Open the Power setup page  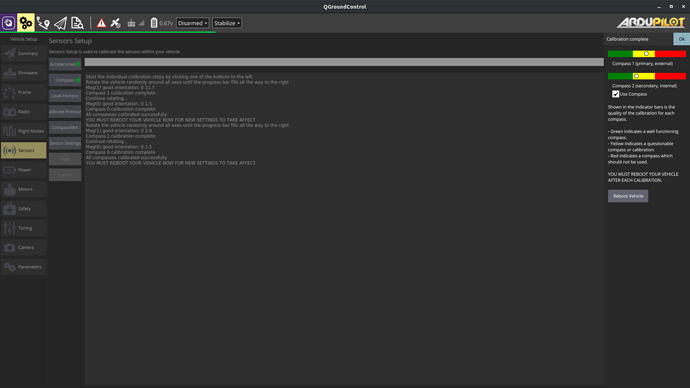[x=23, y=170]
